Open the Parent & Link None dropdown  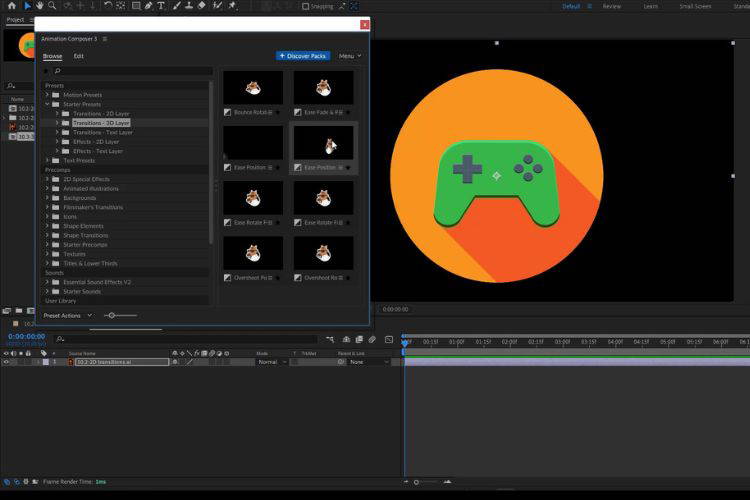pyautogui.click(x=369, y=362)
